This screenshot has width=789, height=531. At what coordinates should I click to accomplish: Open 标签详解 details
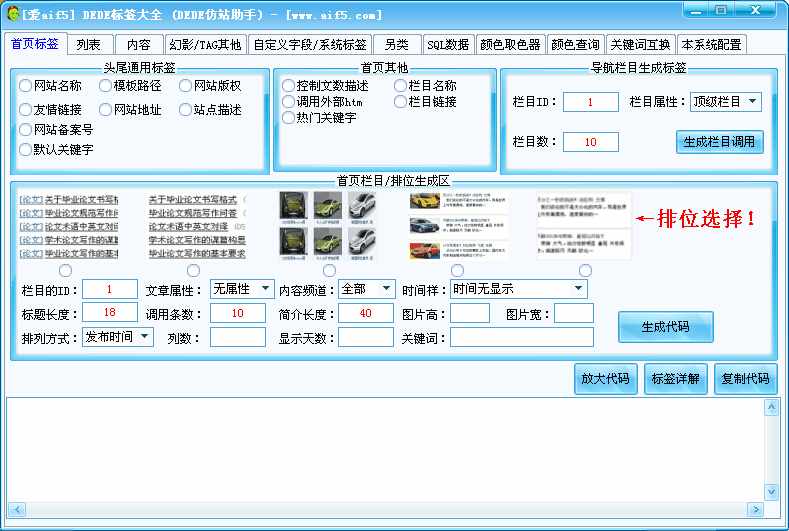coord(676,378)
